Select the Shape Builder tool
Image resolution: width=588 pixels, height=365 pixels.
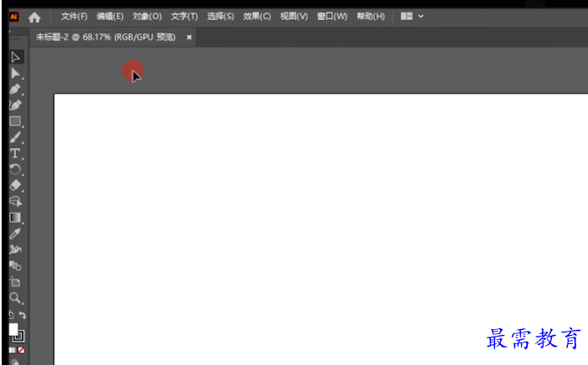[15, 201]
